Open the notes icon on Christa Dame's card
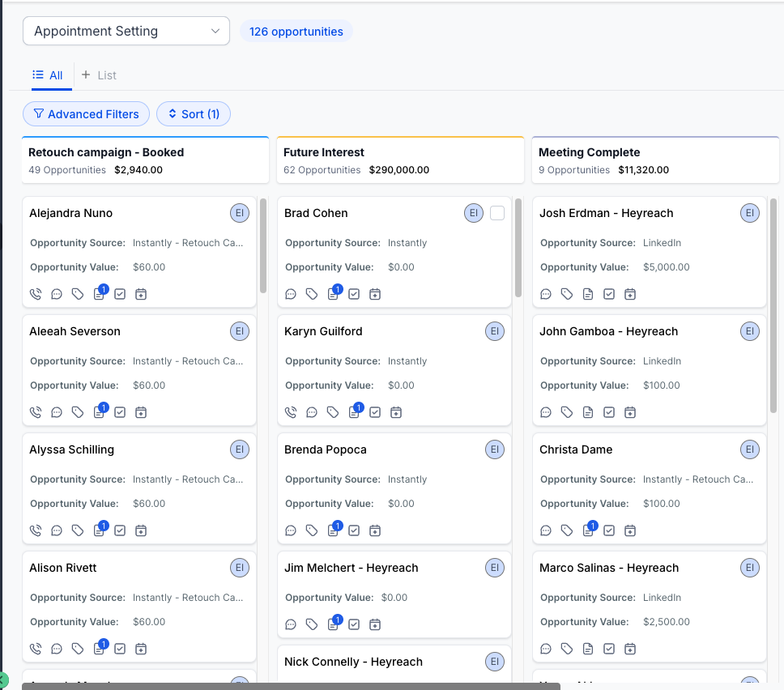This screenshot has height=690, width=784. [588, 531]
